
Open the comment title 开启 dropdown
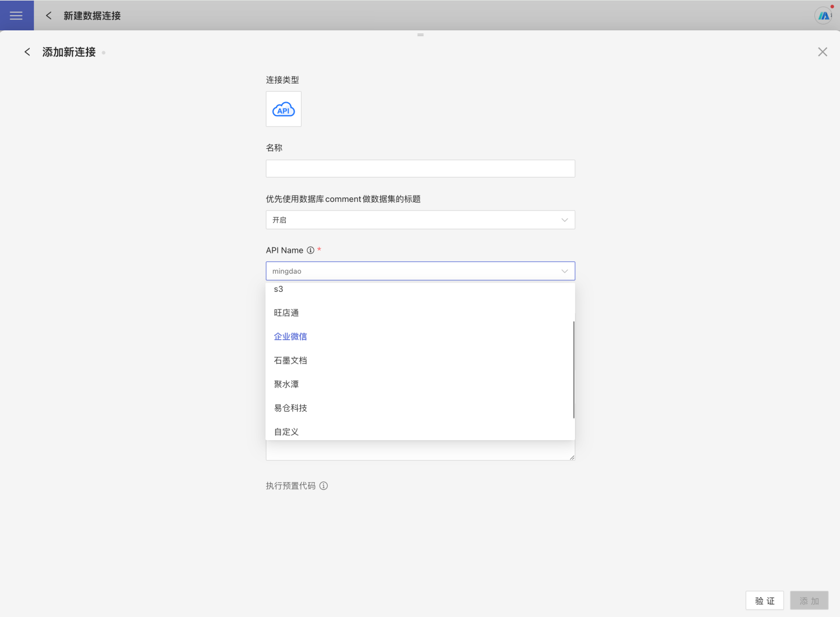(x=420, y=220)
